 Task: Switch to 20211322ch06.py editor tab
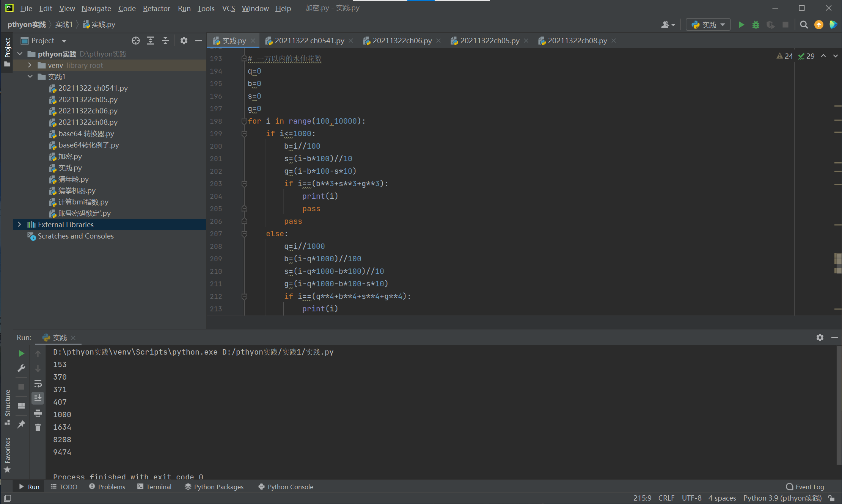pyautogui.click(x=402, y=41)
